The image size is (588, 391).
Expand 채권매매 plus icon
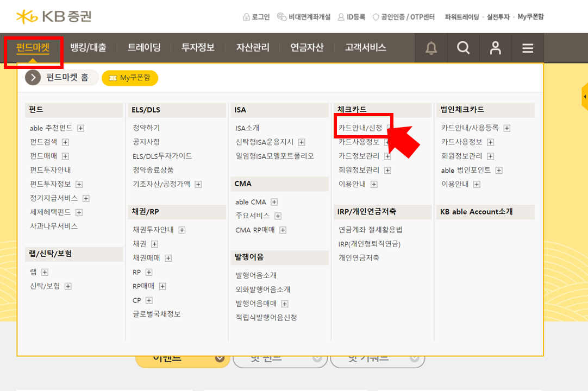pyautogui.click(x=168, y=258)
